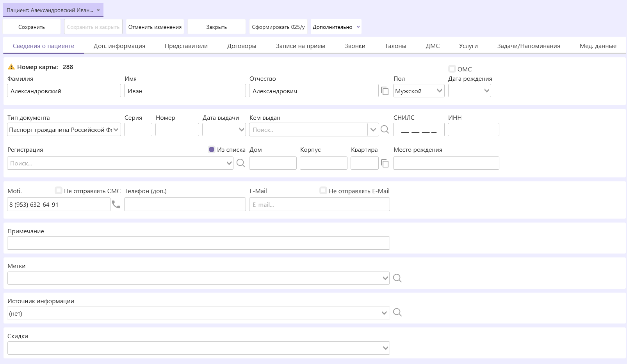Open Записи на прием tab

pyautogui.click(x=301, y=46)
